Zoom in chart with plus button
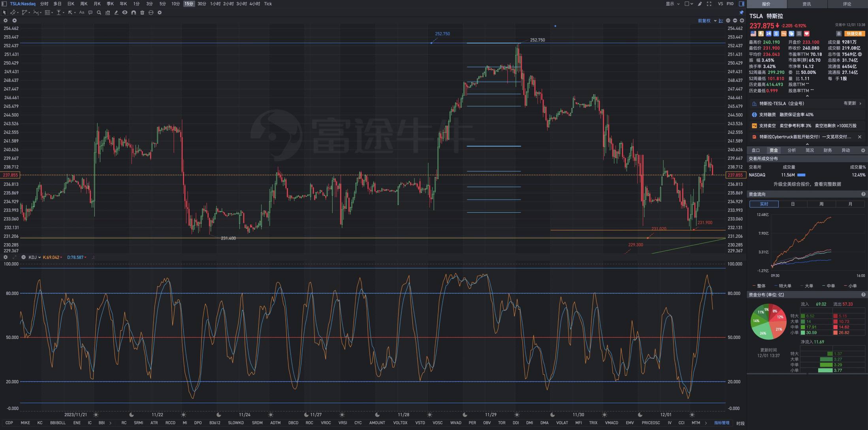868x430 pixels. click(x=742, y=21)
